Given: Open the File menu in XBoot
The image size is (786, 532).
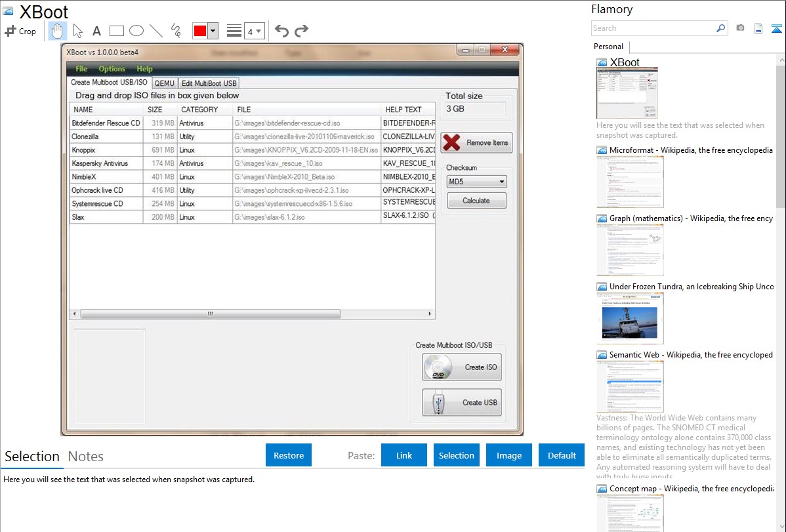Looking at the screenshot, I should pos(81,69).
